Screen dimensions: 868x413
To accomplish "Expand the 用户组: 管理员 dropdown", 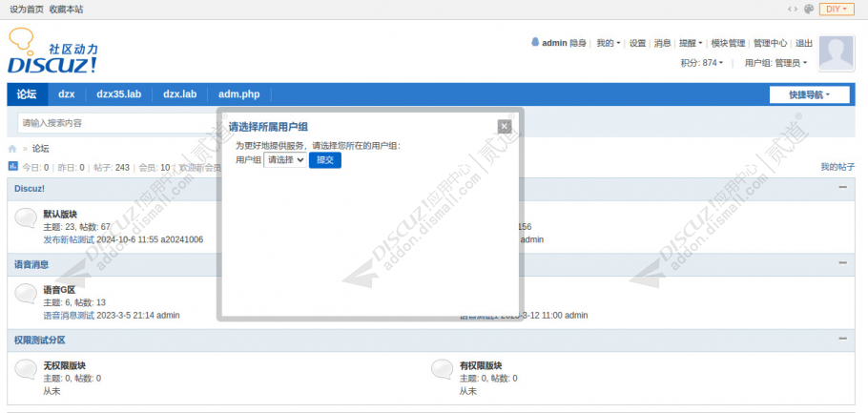I will click(775, 63).
